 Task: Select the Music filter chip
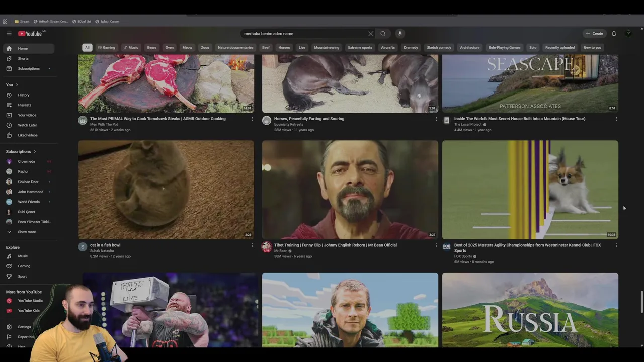pyautogui.click(x=131, y=48)
